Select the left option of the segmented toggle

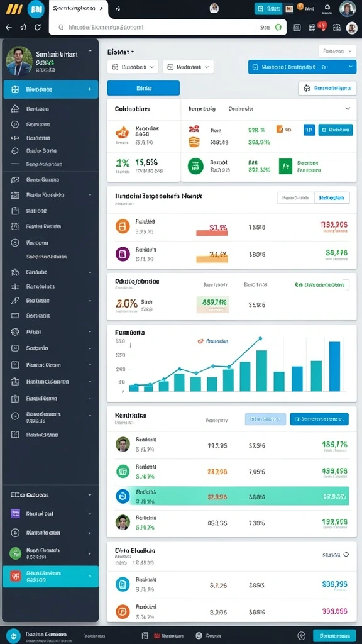click(x=295, y=197)
